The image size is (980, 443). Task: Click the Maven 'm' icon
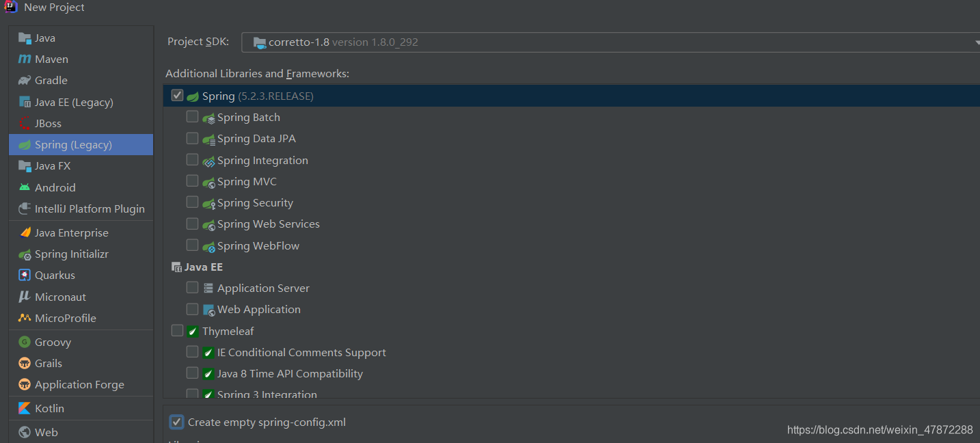click(25, 59)
